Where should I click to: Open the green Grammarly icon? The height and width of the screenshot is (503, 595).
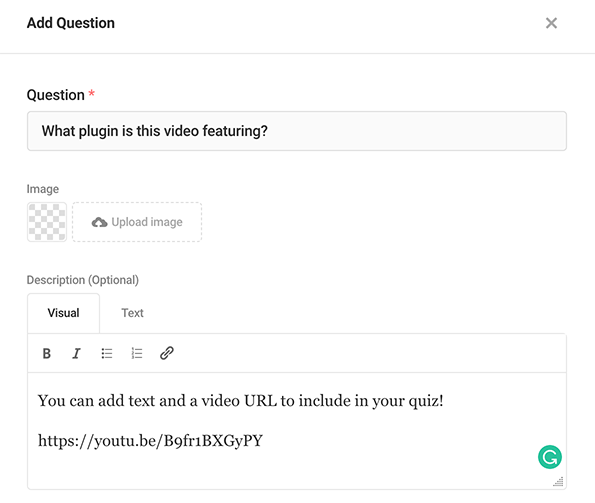point(549,457)
